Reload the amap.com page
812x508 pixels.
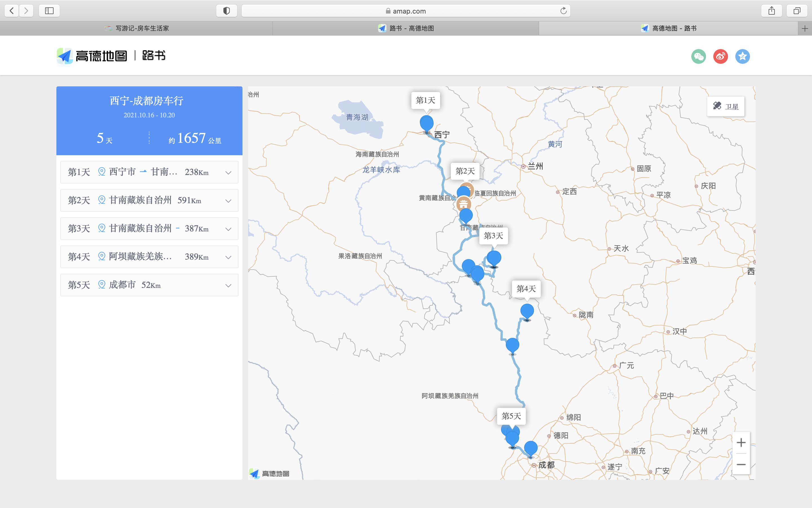point(563,11)
